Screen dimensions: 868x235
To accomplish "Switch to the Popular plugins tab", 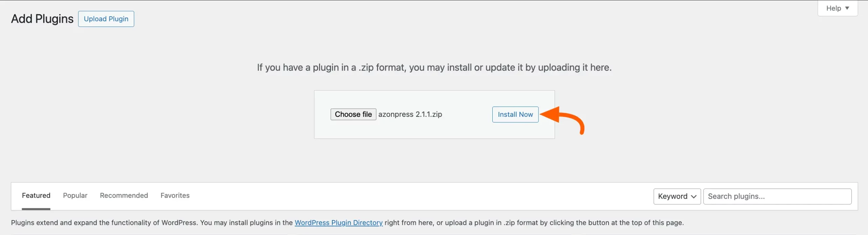I will pos(75,195).
